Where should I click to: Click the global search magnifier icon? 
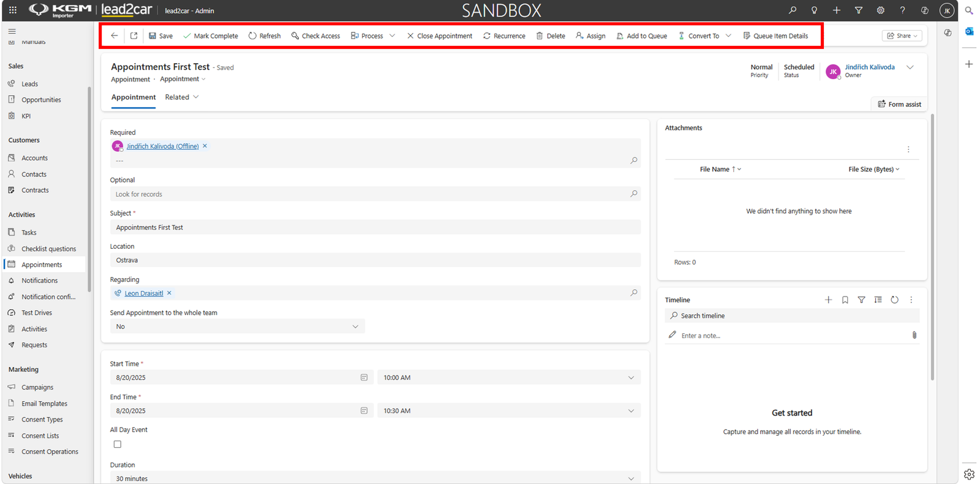coord(793,10)
